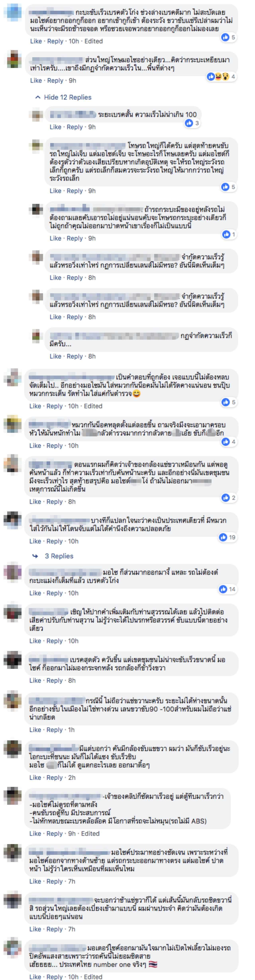Collapse the thread via Hide 12 Replies
Viewport: 255px width, 980px height.
click(68, 97)
